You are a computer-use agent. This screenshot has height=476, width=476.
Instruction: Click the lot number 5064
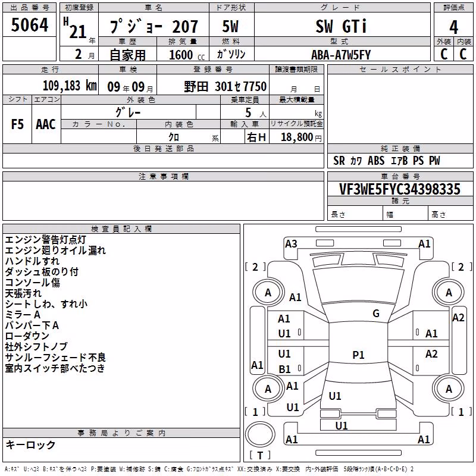click(x=29, y=24)
